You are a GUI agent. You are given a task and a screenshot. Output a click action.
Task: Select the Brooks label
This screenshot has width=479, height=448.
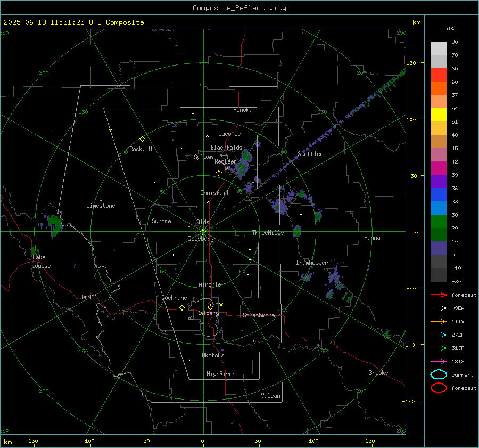(x=378, y=373)
